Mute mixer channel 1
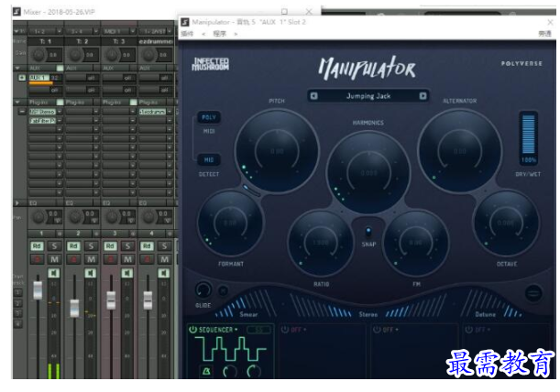 point(54,259)
